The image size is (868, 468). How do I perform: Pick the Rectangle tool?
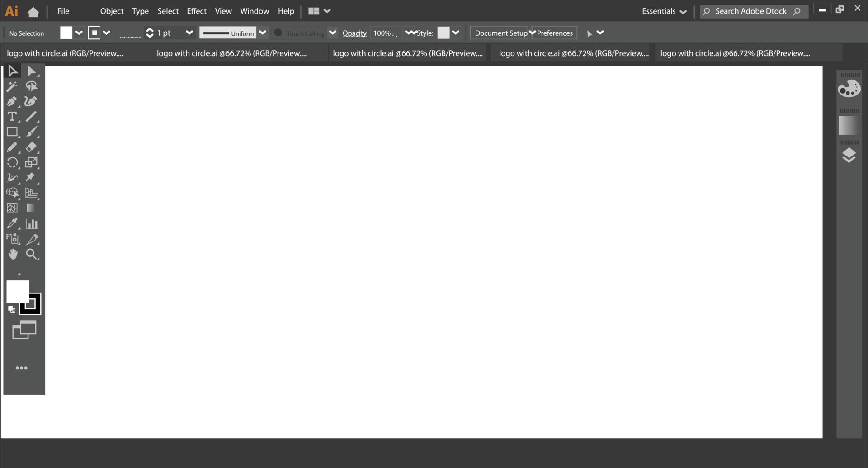pyautogui.click(x=12, y=132)
